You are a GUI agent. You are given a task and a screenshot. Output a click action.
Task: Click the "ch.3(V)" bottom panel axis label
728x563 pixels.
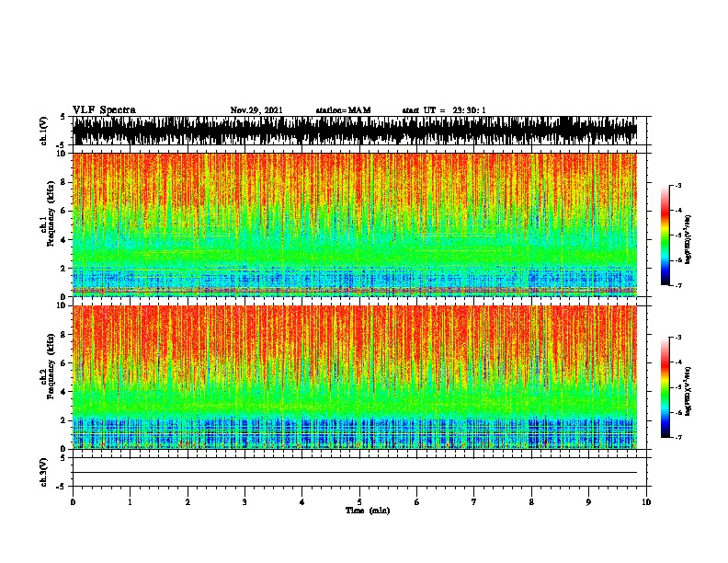[43, 472]
